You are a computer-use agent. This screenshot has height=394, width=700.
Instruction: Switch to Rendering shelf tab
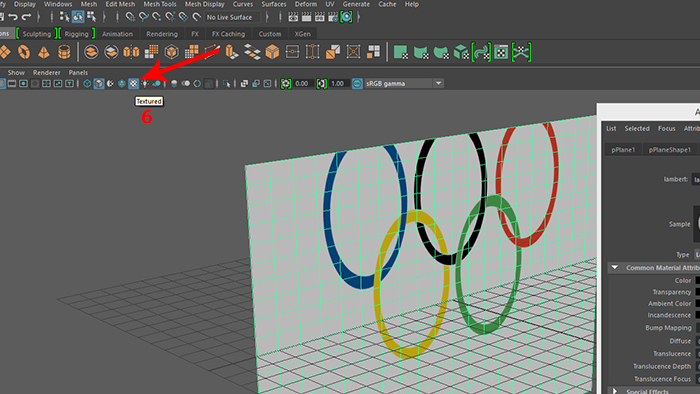click(x=162, y=34)
